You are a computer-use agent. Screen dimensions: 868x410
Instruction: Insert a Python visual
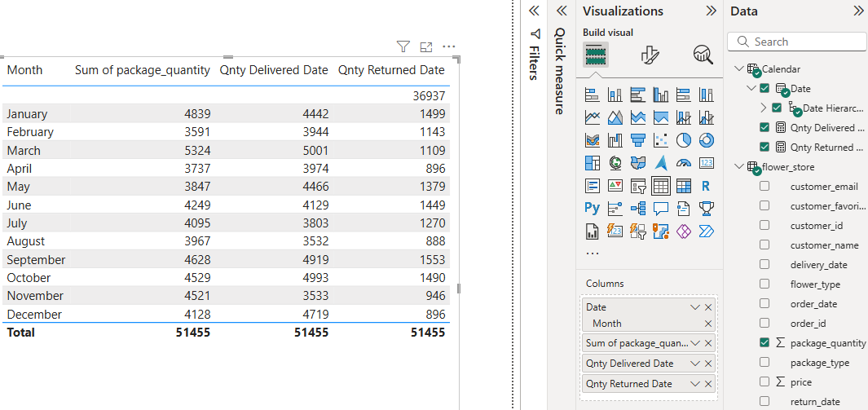pos(593,208)
